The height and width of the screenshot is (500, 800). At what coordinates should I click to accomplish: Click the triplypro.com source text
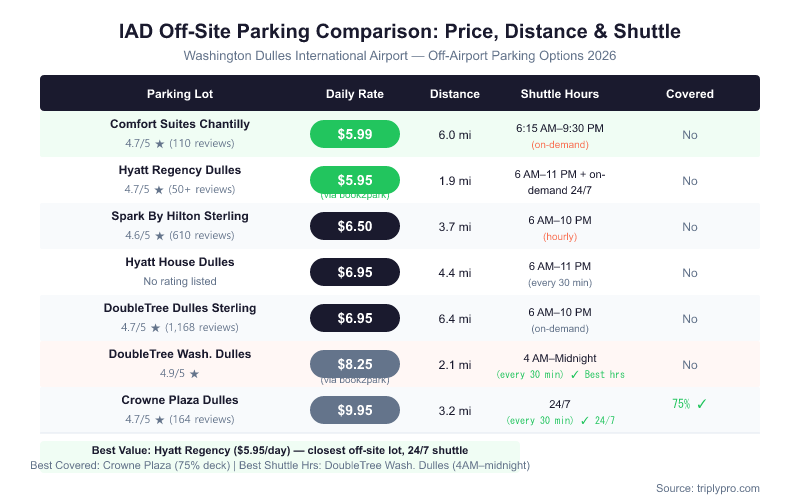708,488
